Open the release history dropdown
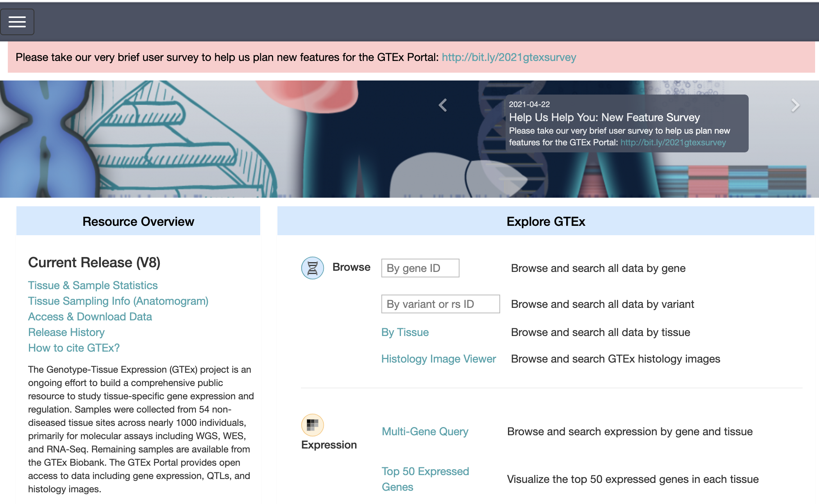Screen dimensions: 819x504 [x=66, y=332]
